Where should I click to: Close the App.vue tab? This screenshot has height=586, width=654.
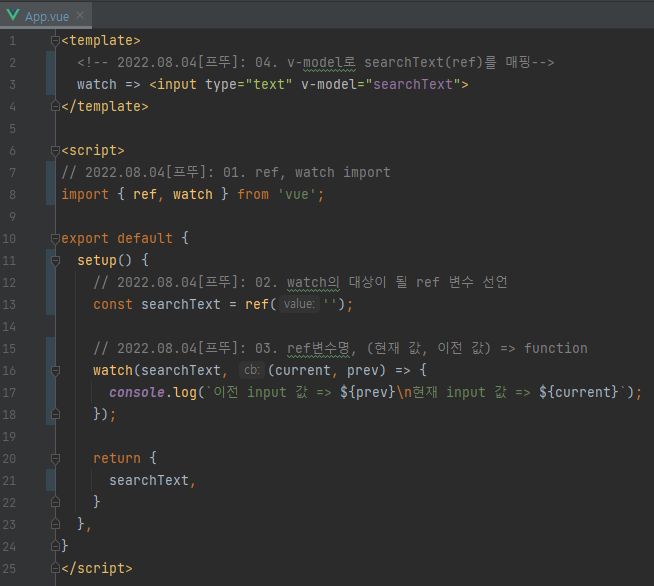tap(80, 15)
